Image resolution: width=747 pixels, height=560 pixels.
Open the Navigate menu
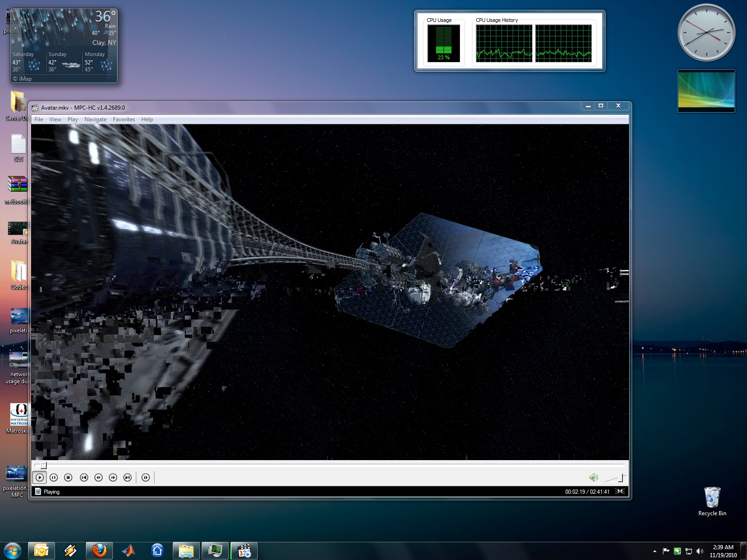pyautogui.click(x=95, y=119)
